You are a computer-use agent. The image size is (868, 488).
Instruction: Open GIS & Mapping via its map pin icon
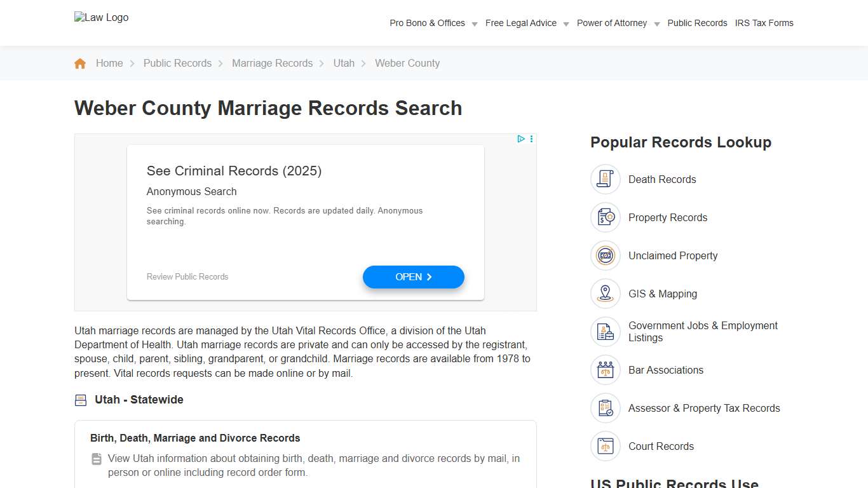(605, 294)
